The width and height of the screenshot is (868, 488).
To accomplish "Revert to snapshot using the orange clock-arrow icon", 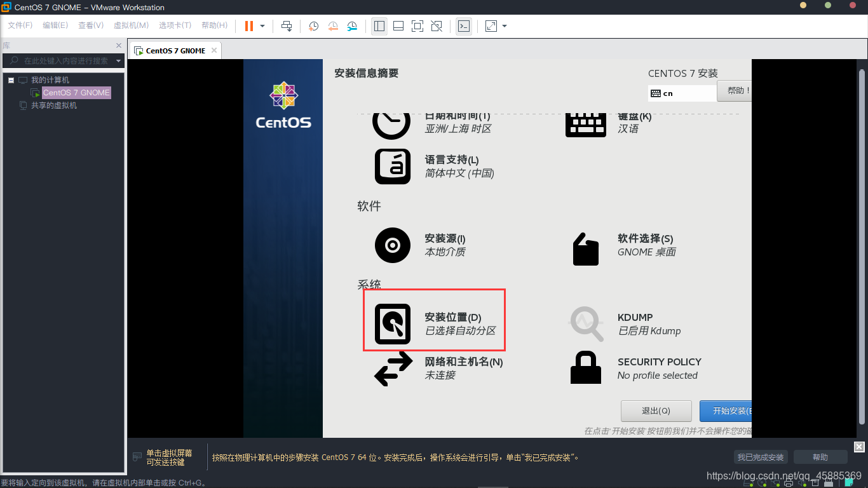I will [x=333, y=26].
